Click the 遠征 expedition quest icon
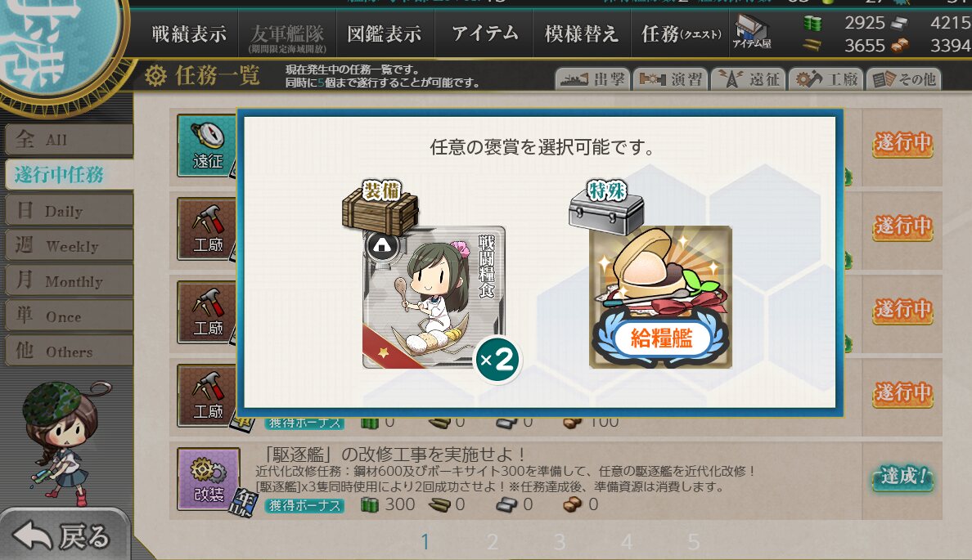972x560 pixels. click(x=208, y=146)
